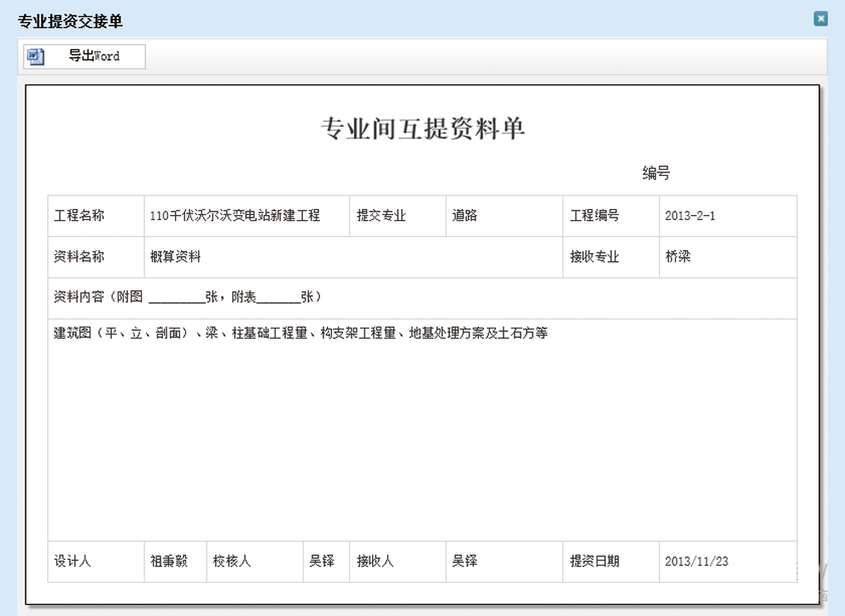Select the project number 2013-2-1

point(691,216)
